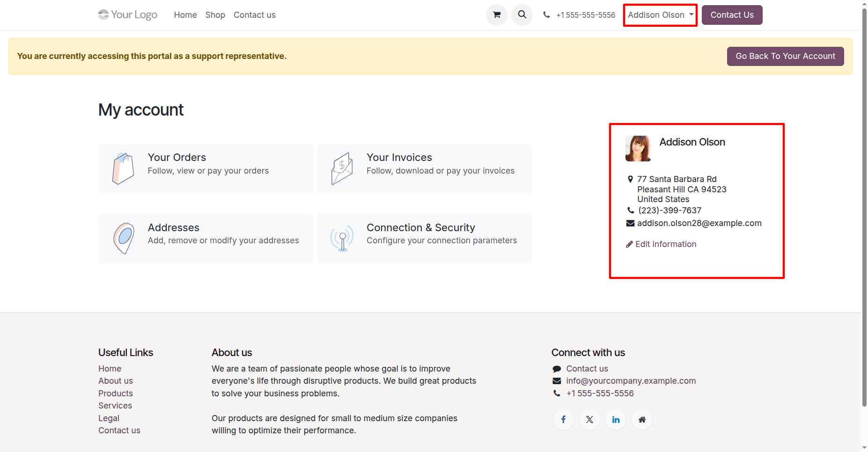Viewport: 868px width, 452px height.
Task: Click the map pin Addresses icon
Action: [x=124, y=239]
